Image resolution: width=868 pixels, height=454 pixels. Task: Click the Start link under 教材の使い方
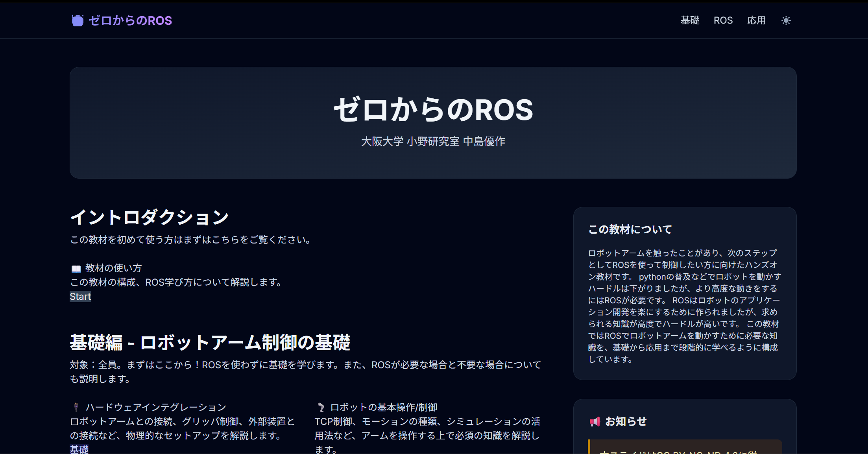click(80, 297)
